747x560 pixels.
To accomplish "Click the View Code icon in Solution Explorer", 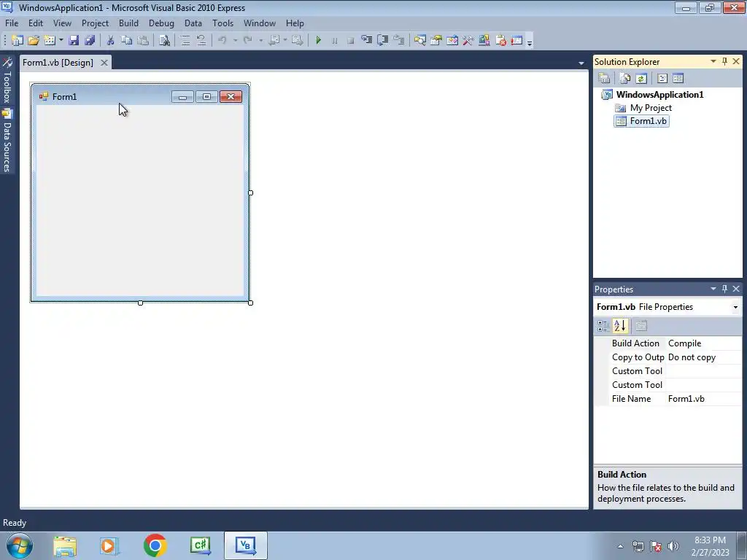I will pos(662,78).
